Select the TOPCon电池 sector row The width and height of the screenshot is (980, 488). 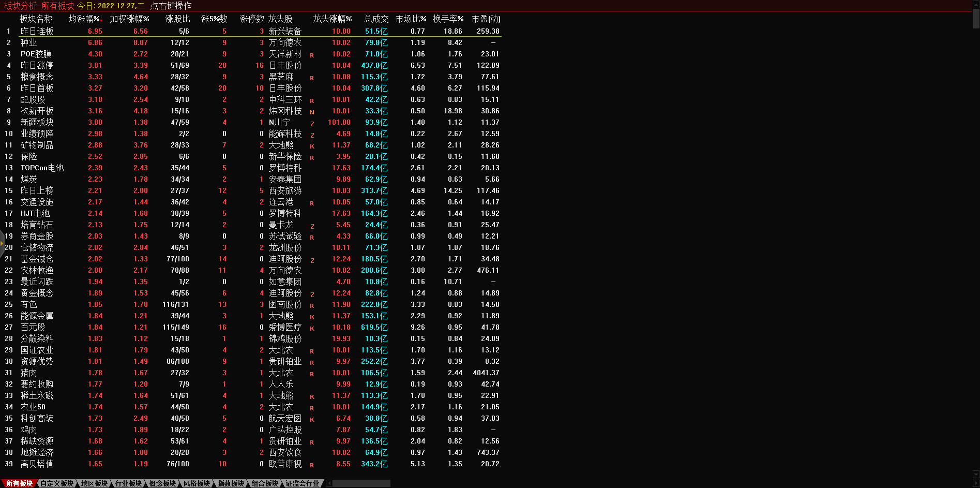[x=42, y=168]
